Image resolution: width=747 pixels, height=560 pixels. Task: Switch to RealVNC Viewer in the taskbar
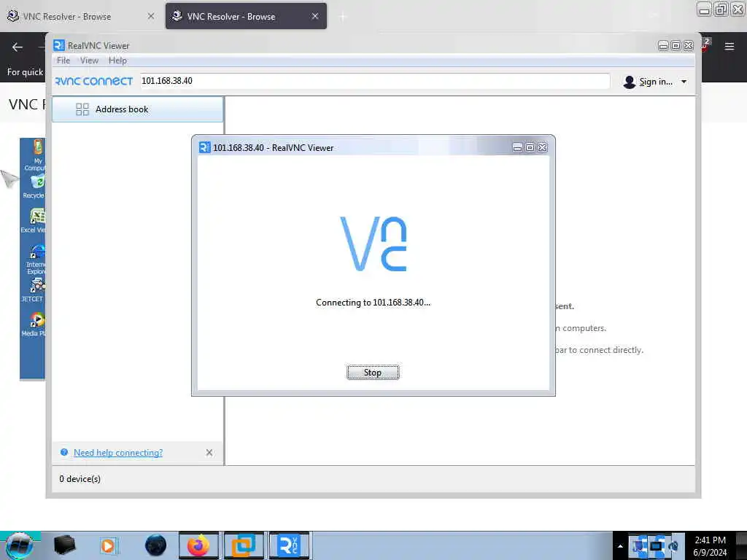(289, 545)
